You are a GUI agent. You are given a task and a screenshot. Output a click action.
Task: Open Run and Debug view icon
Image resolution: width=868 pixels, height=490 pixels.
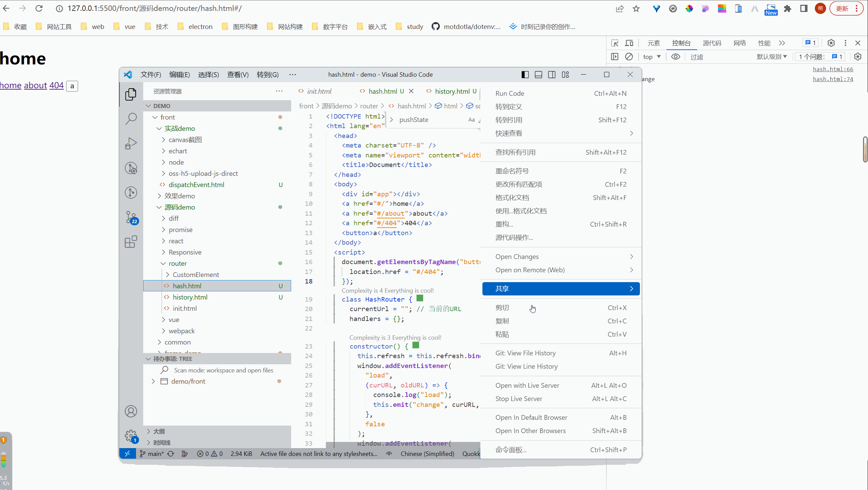131,143
